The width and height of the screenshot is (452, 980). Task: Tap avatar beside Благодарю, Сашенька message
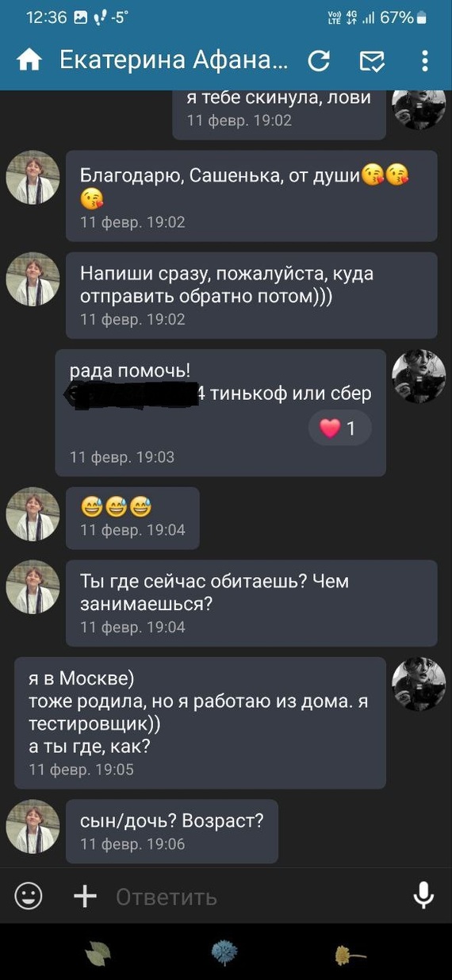pos(33,178)
